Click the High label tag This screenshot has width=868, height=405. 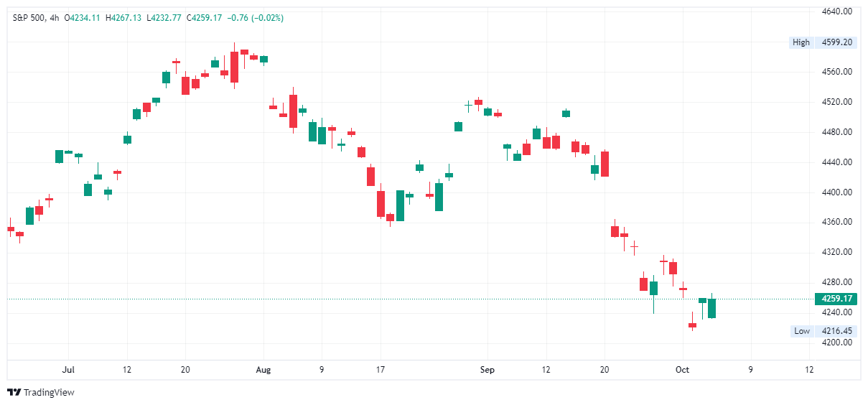801,42
